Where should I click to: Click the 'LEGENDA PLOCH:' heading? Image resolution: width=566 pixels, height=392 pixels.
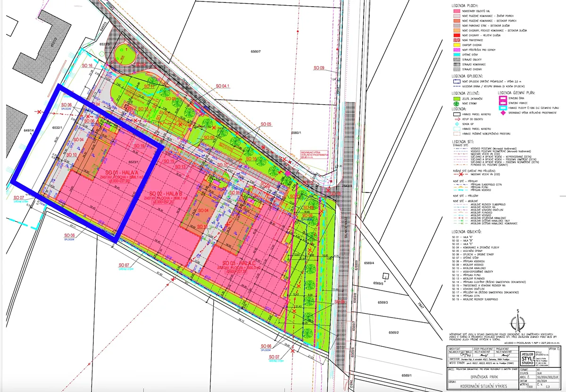[x=465, y=6]
